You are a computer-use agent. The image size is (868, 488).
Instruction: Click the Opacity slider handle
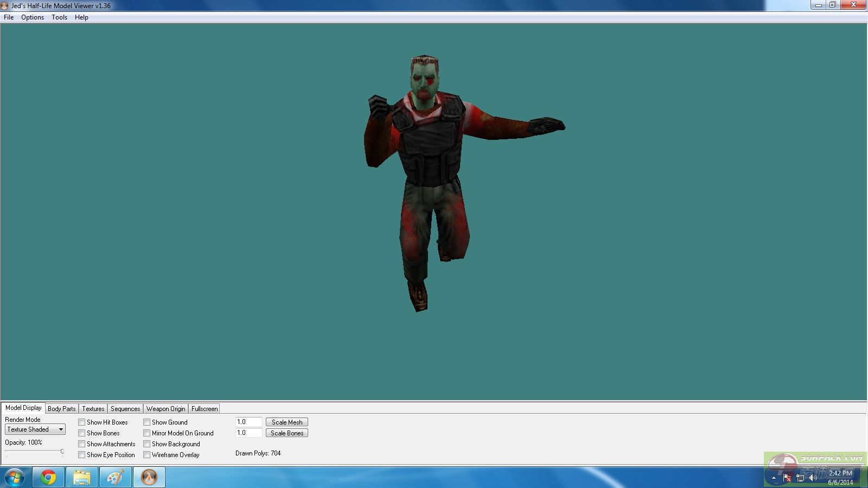pos(62,452)
